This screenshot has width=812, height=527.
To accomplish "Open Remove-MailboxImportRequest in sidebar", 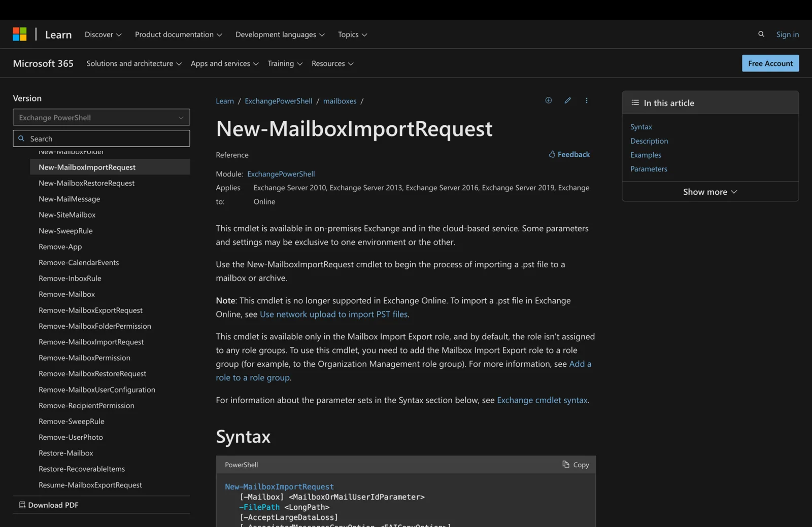I will [91, 342].
